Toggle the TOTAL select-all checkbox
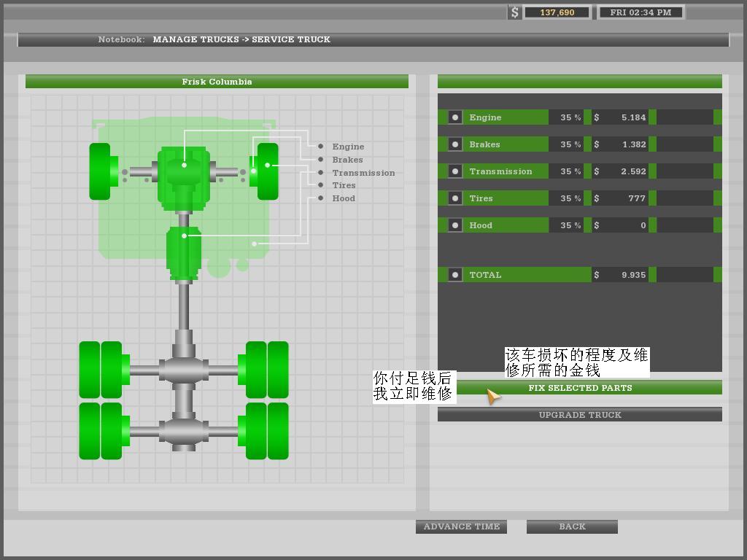Image resolution: width=747 pixels, height=560 pixels. coord(454,275)
